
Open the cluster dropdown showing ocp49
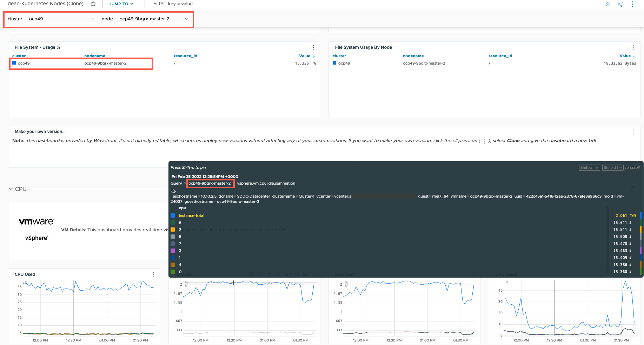[x=61, y=19]
